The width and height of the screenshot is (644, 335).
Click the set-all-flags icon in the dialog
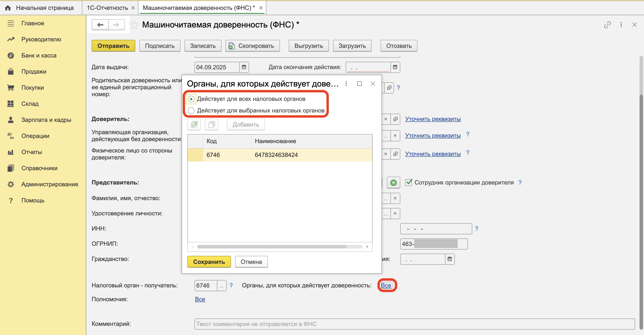pos(194,124)
